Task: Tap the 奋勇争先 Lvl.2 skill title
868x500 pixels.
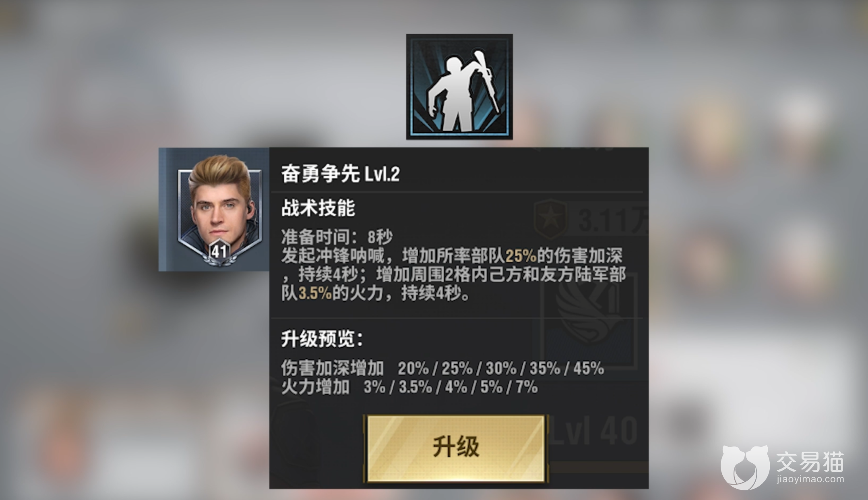Action: (x=340, y=174)
